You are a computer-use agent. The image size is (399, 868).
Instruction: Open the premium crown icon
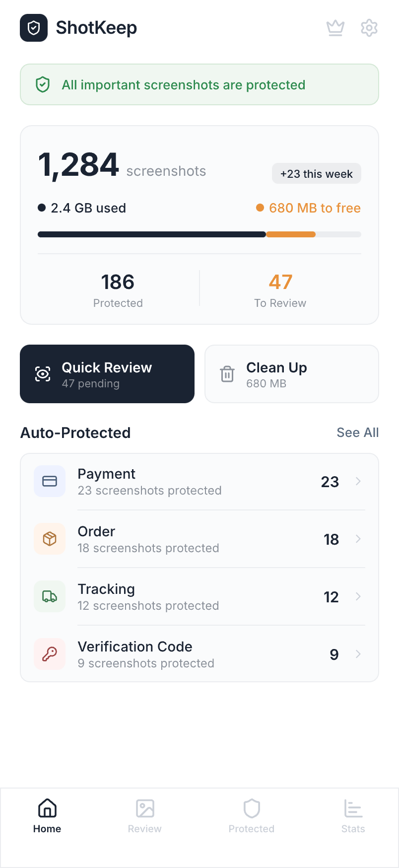coord(335,28)
